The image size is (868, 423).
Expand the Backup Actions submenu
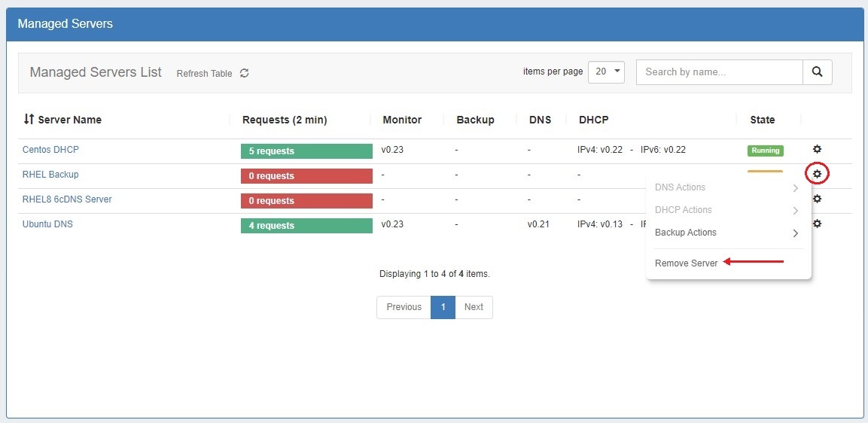tap(726, 233)
